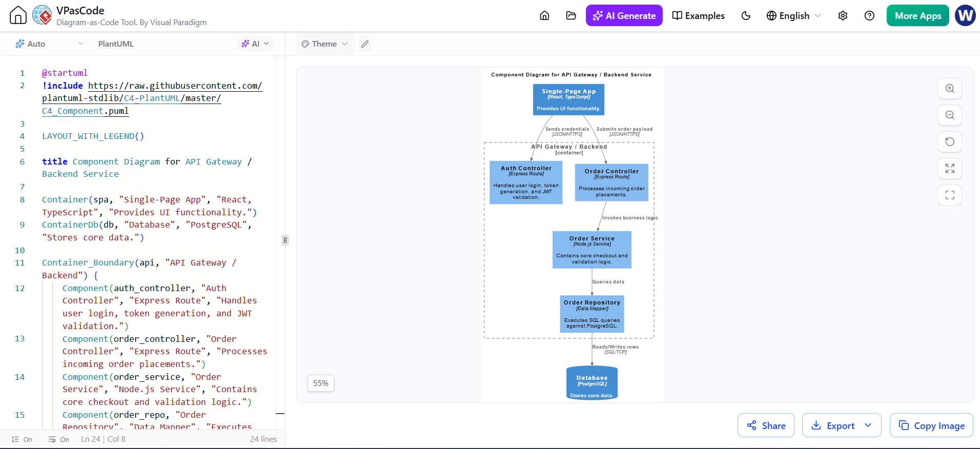This screenshot has width=980, height=449.
Task: Click the 'Submits order payload' edge label
Action: 624,129
